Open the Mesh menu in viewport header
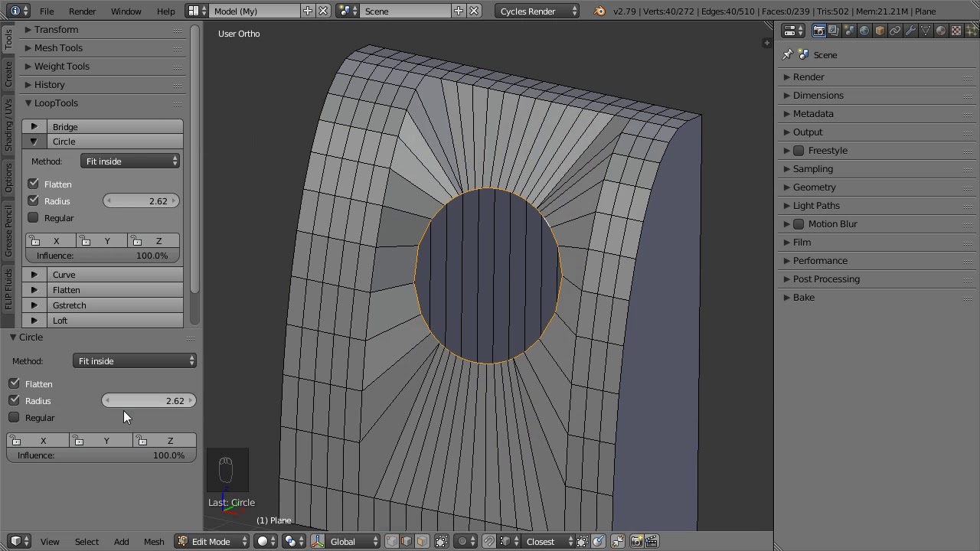 (154, 542)
